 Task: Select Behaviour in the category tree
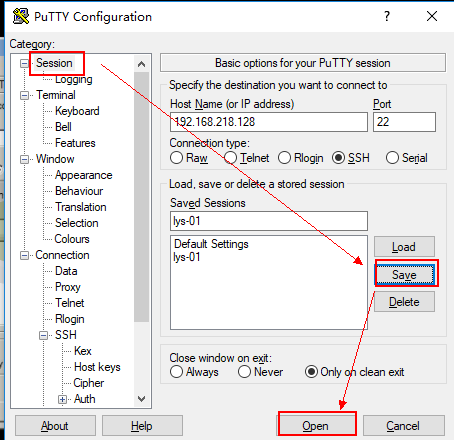pyautogui.click(x=79, y=191)
